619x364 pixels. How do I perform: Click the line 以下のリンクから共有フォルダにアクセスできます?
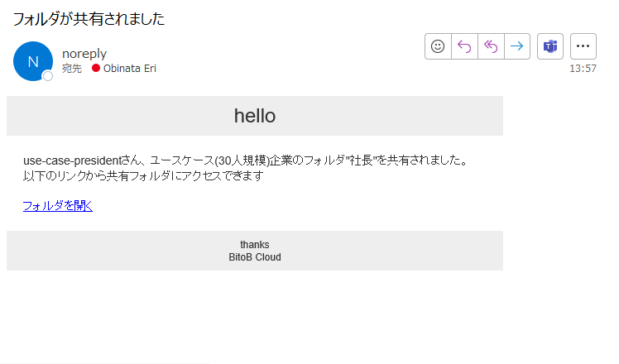pos(143,175)
